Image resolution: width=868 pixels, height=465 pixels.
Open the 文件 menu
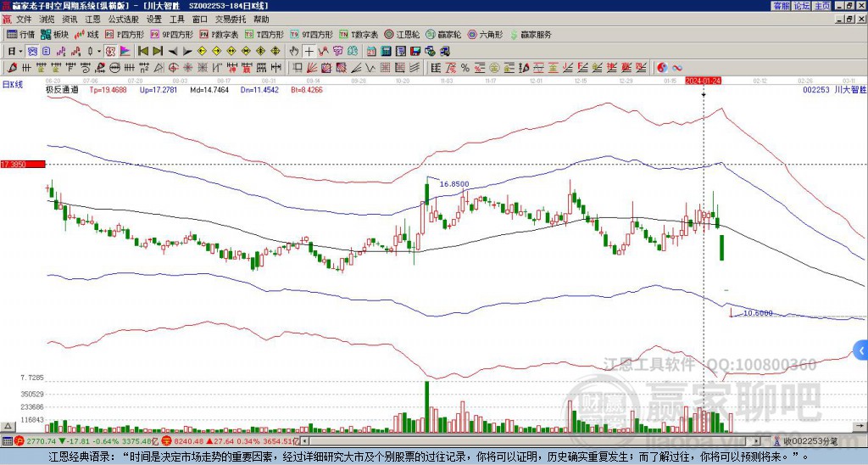click(x=24, y=20)
